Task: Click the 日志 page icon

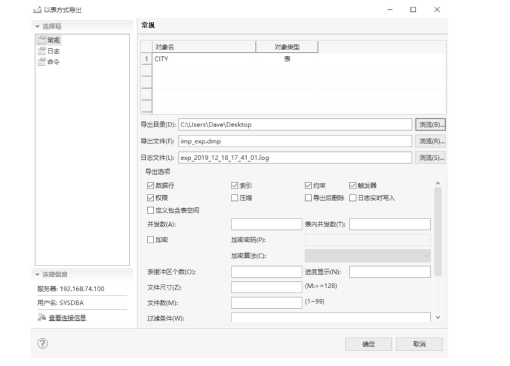Action: 42,51
